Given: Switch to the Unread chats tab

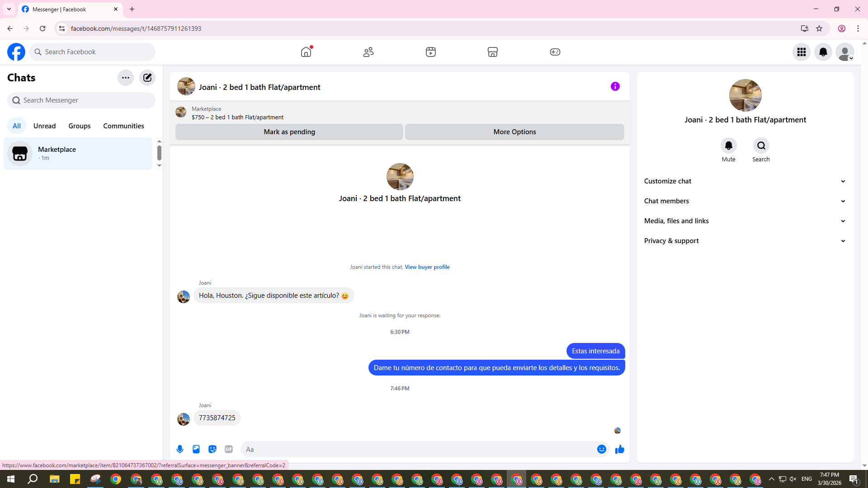Looking at the screenshot, I should click(44, 126).
